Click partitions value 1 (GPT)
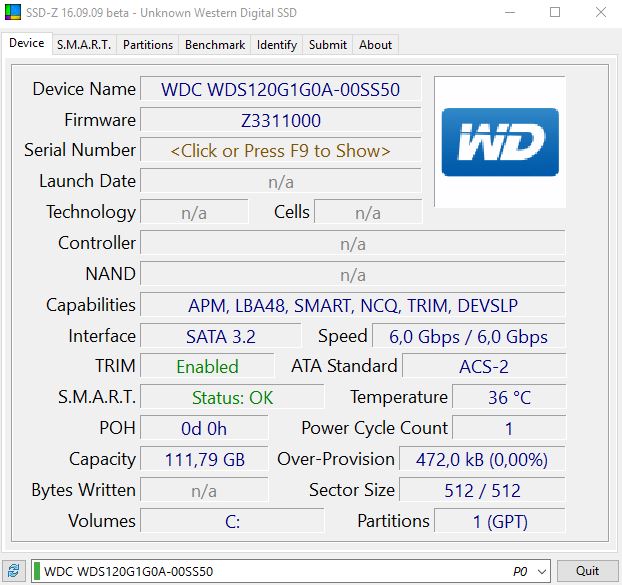Image resolution: width=622 pixels, height=585 pixels. [x=500, y=521]
